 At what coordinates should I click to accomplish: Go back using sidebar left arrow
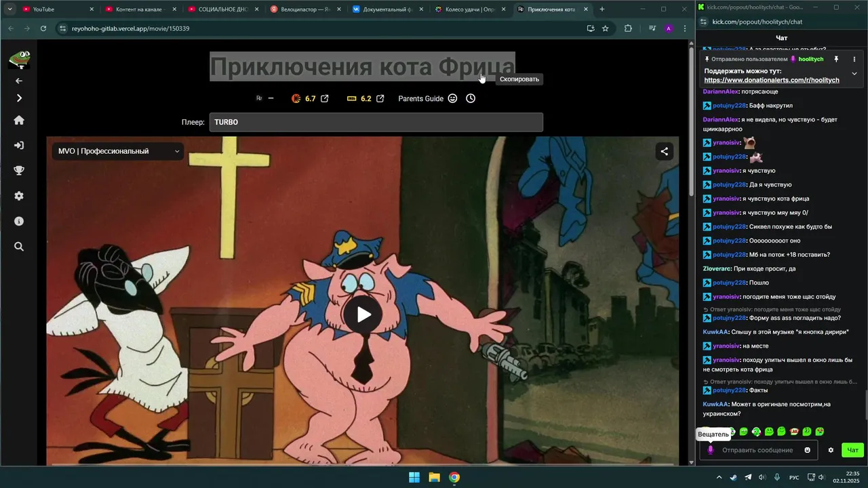19,81
